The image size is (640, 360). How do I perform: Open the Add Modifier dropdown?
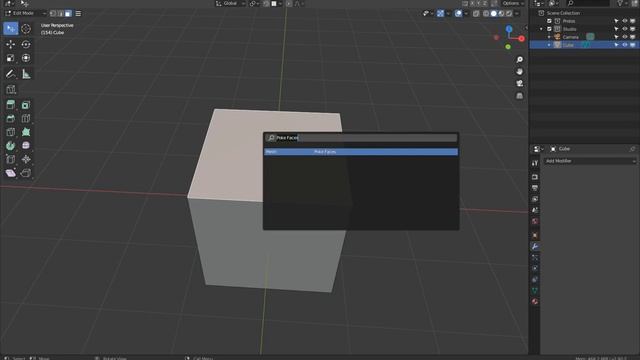590,161
